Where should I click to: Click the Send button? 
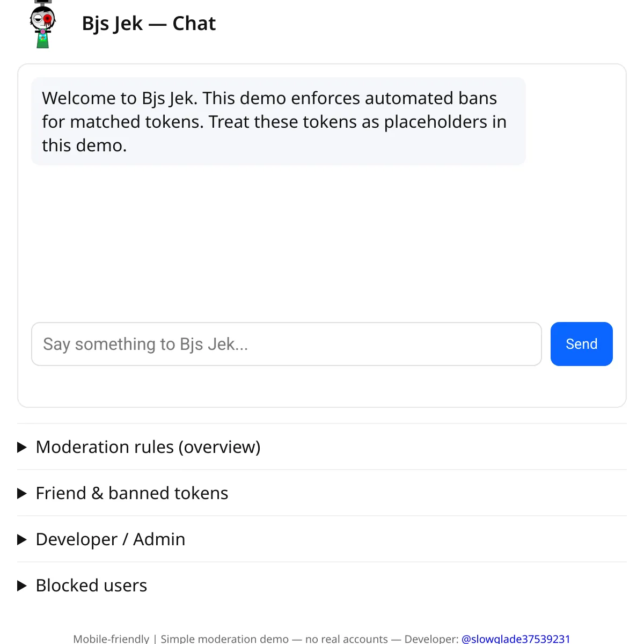coord(581,344)
